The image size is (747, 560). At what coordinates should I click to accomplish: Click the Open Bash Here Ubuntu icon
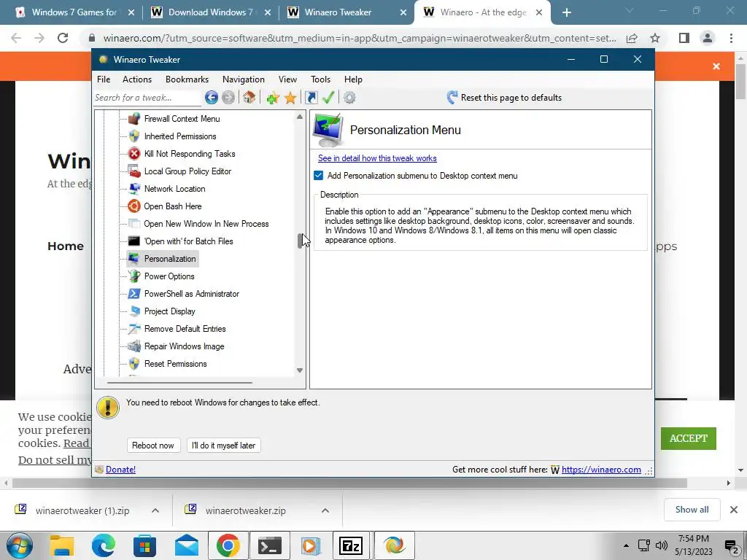(134, 206)
